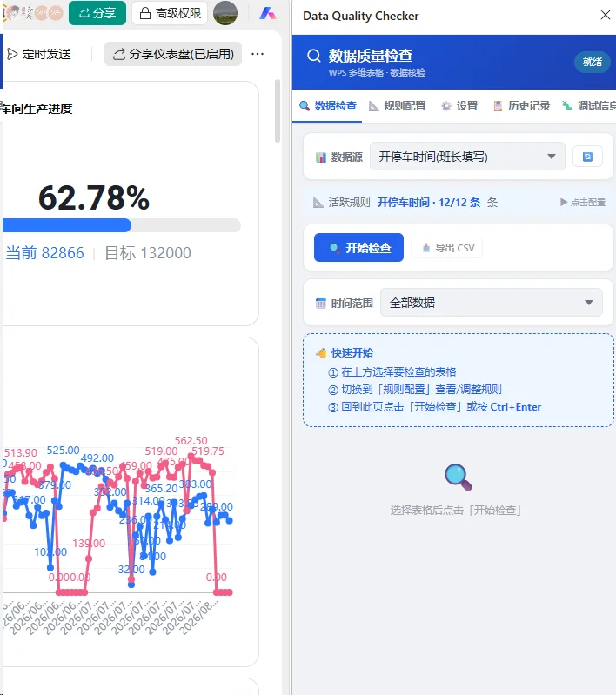Click the 就绪 status badge

pyautogui.click(x=592, y=62)
